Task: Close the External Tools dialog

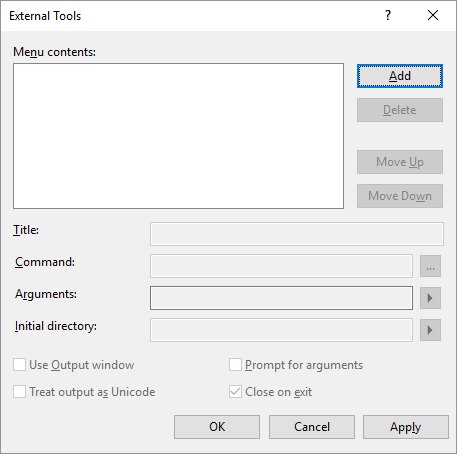Action: pos(433,15)
